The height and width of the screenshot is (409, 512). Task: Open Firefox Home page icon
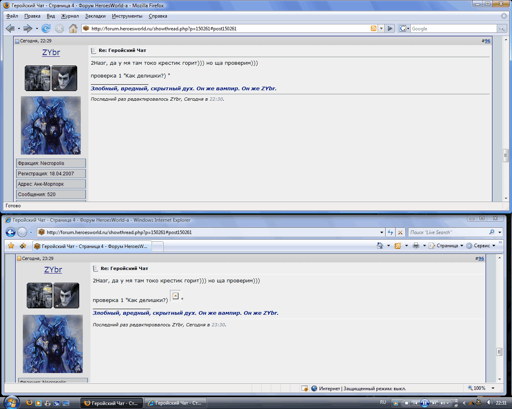pos(73,29)
